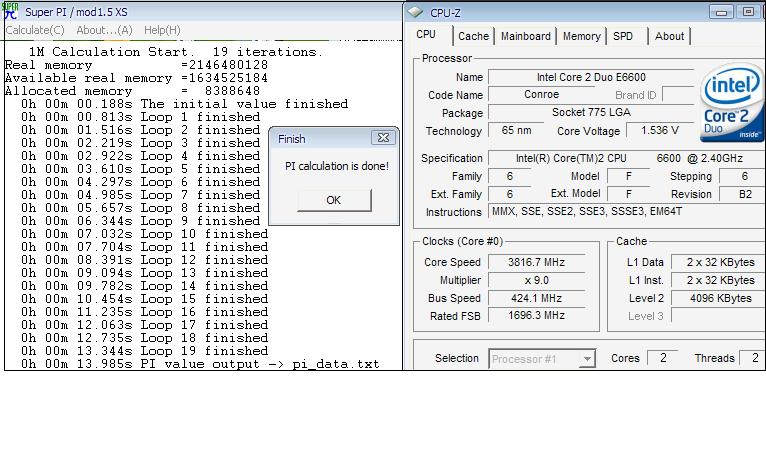Switch to the SPD tab

[x=623, y=36]
